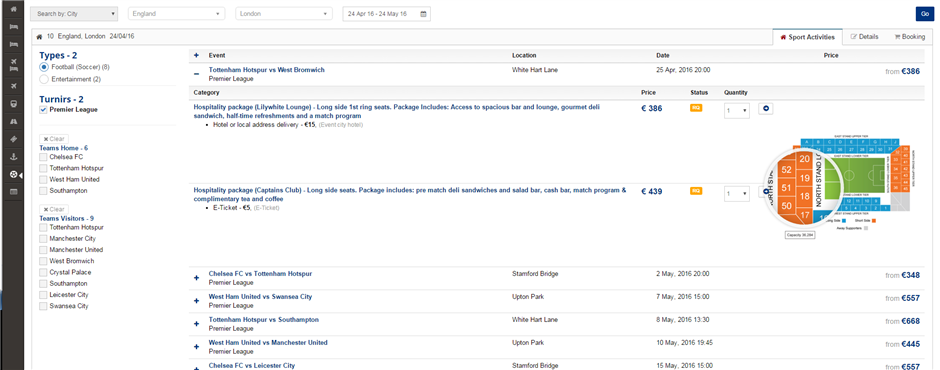
Task: Open the airplane flights icon in sidebar
Action: 14,86
